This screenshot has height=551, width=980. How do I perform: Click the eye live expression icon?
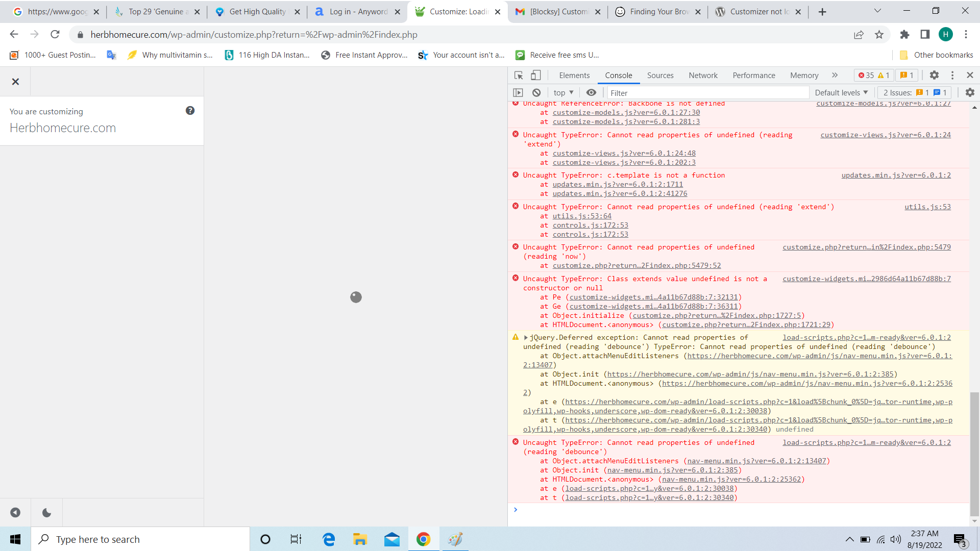591,93
